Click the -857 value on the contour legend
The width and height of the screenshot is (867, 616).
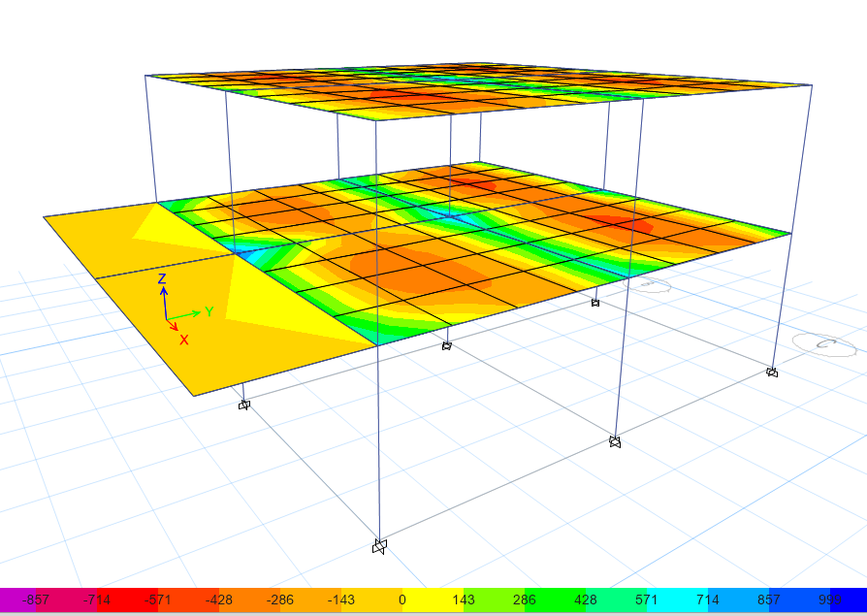click(x=35, y=600)
